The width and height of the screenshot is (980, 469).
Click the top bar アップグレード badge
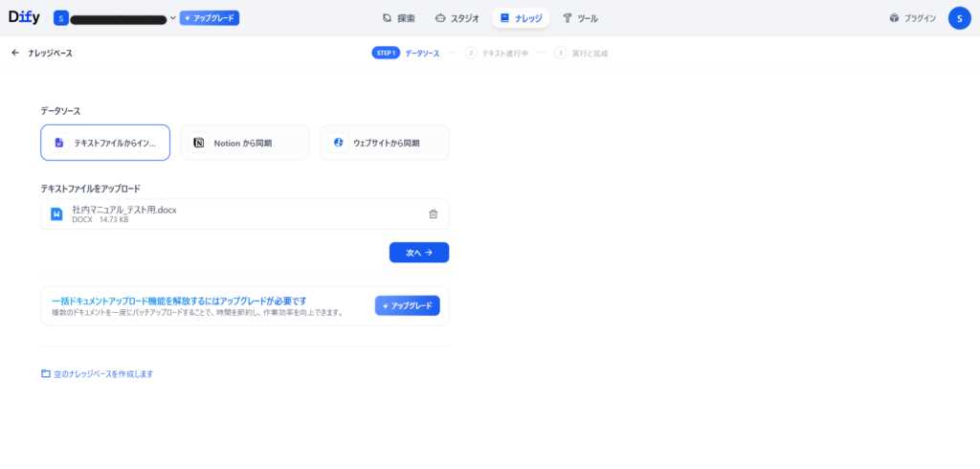[x=210, y=18]
